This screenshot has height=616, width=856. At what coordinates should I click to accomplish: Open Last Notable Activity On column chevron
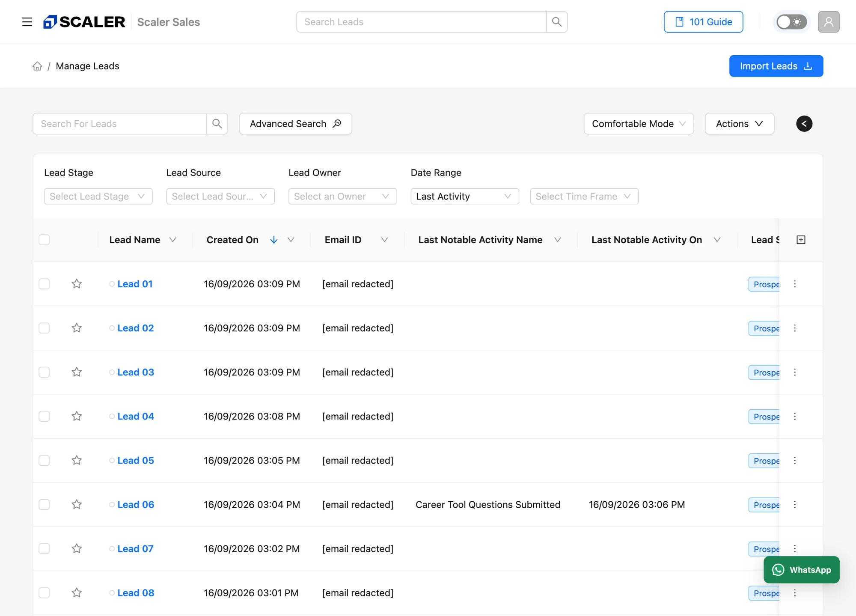click(717, 240)
